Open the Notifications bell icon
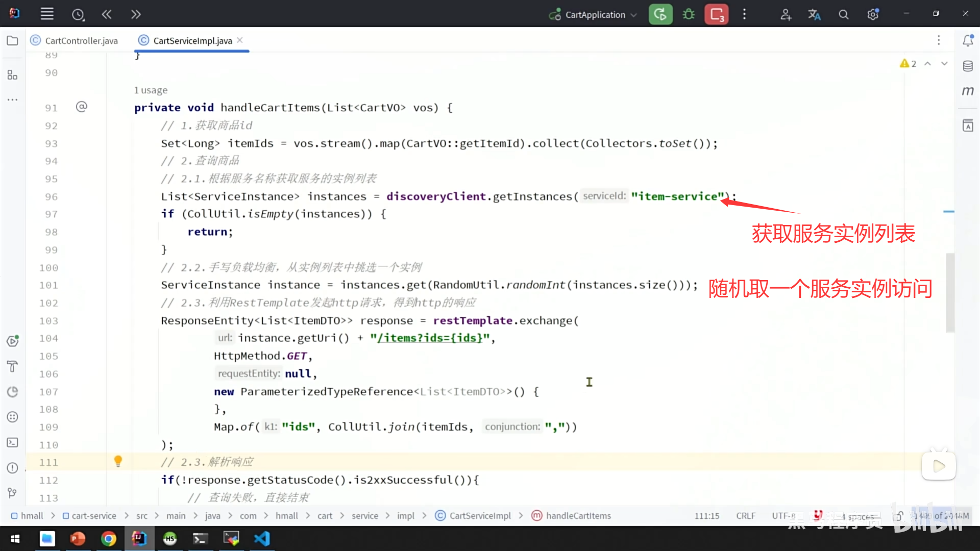The height and width of the screenshot is (551, 980). (968, 40)
